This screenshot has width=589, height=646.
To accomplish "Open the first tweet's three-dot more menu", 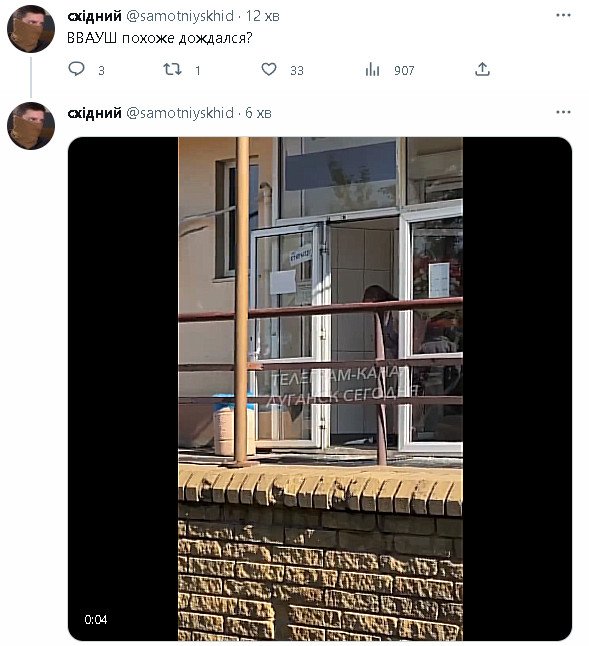I will coord(563,15).
